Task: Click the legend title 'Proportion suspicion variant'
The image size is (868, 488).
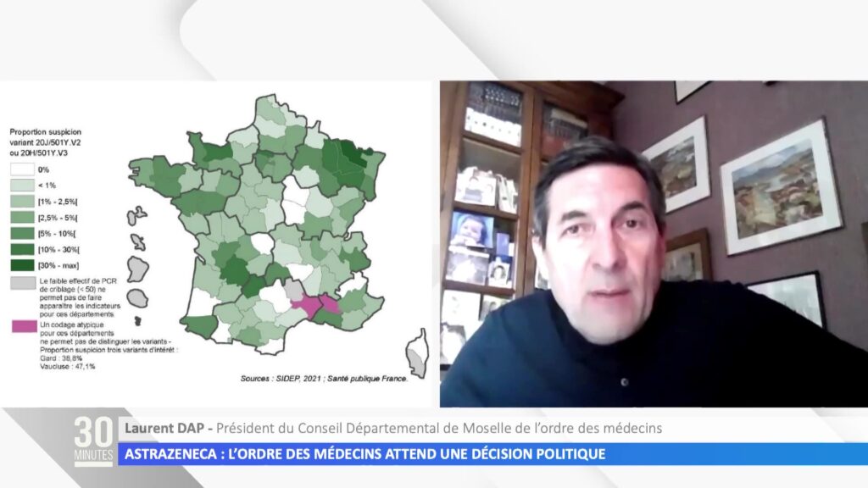Action: click(46, 142)
